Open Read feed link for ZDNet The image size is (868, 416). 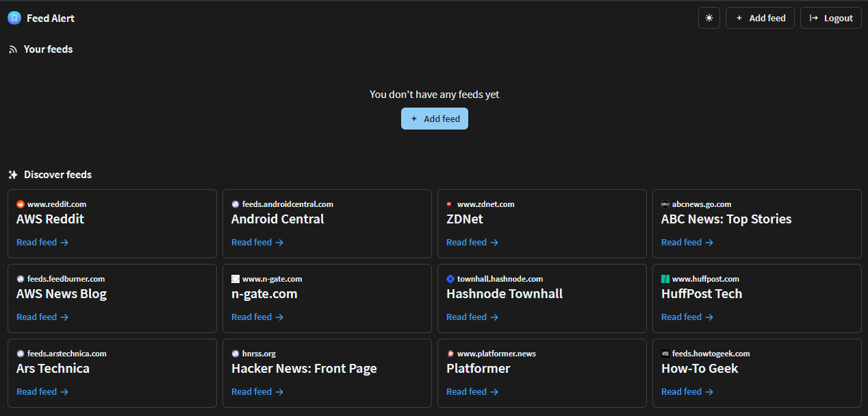[472, 243]
